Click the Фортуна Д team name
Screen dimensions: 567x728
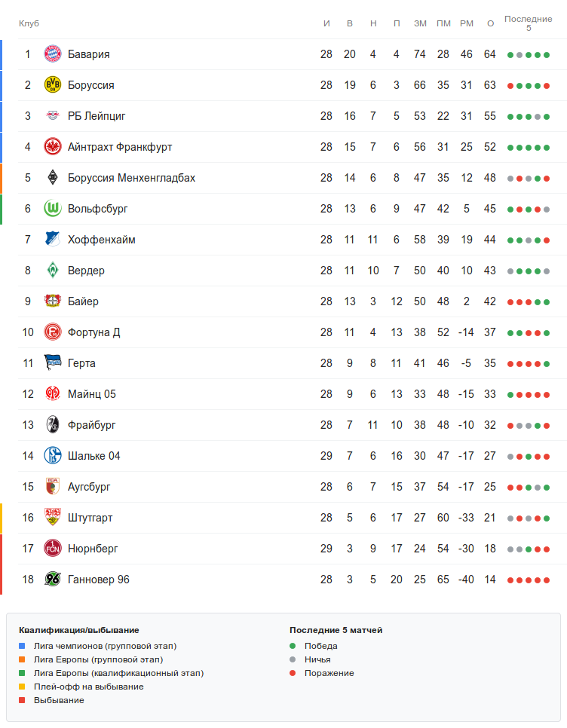coord(93,332)
